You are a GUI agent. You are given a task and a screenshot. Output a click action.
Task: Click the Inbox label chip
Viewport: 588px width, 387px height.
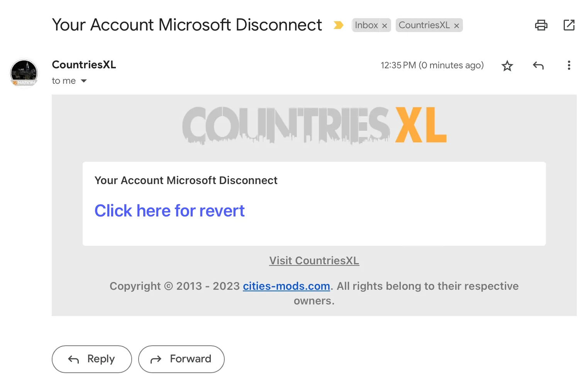pos(366,25)
